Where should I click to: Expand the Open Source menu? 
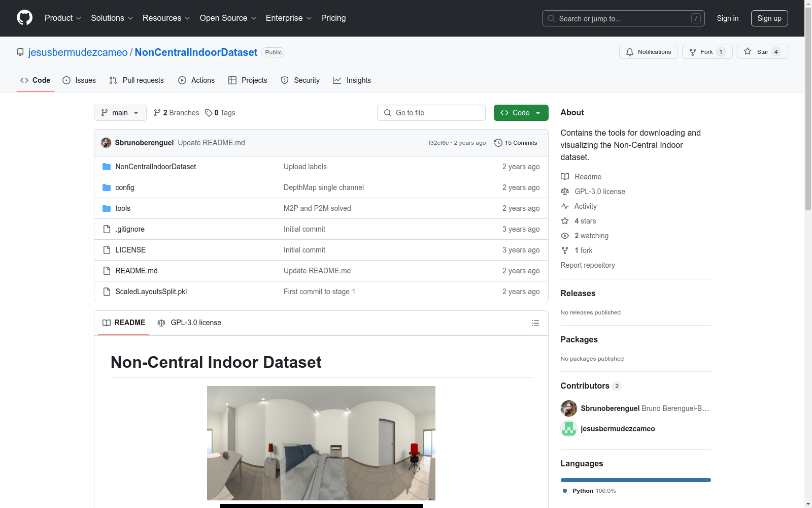pos(228,18)
